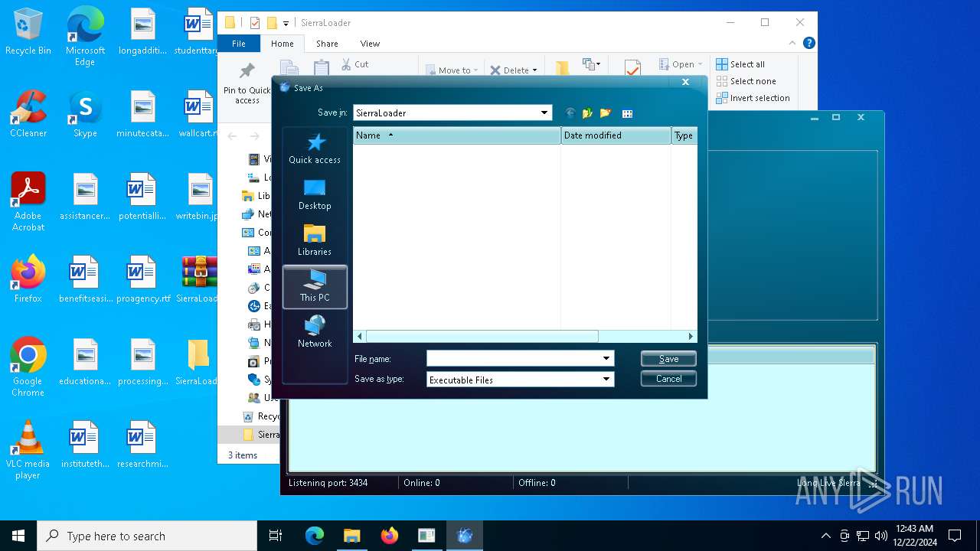Image resolution: width=980 pixels, height=551 pixels.
Task: Sort by Date modified column header
Action: click(x=616, y=135)
